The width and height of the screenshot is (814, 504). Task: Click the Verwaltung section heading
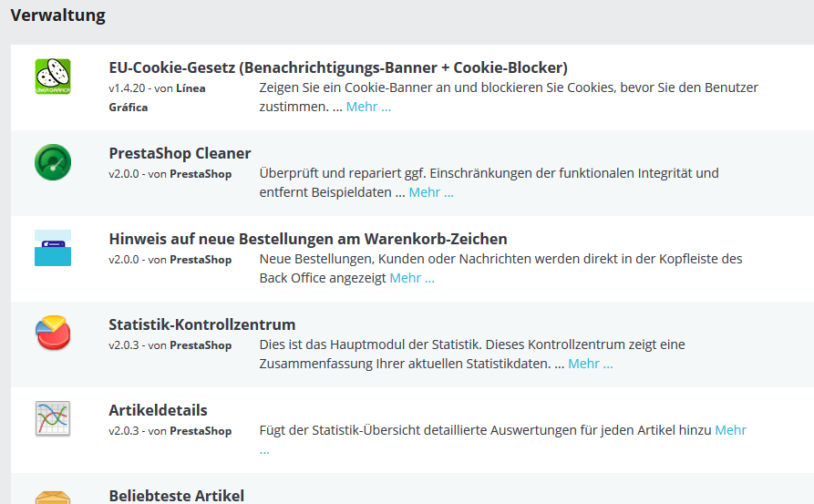[57, 15]
